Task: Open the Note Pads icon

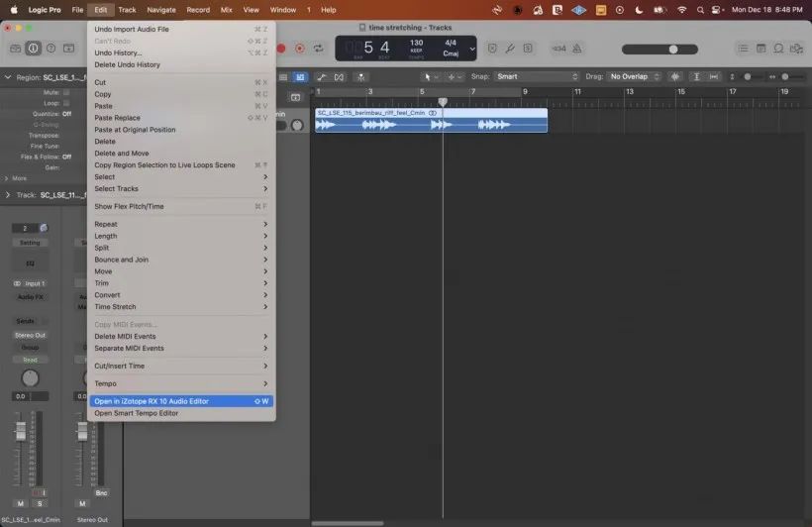Action: [761, 49]
